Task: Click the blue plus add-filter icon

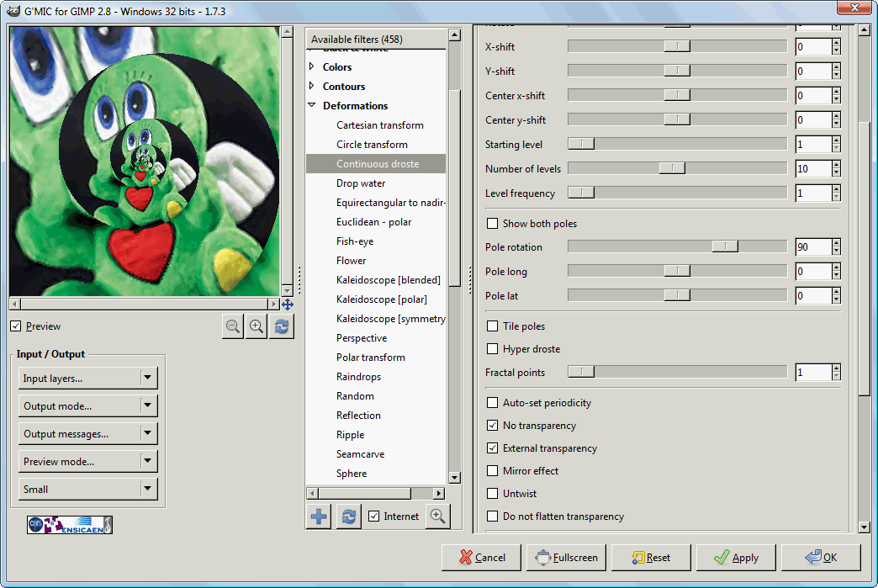Action: coord(319,516)
